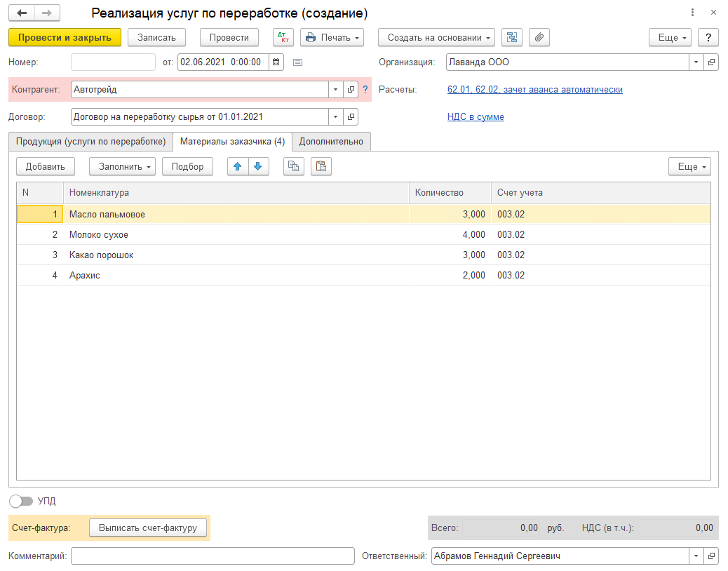Expand Ответственный dropdown list
The image size is (728, 571).
(696, 556)
